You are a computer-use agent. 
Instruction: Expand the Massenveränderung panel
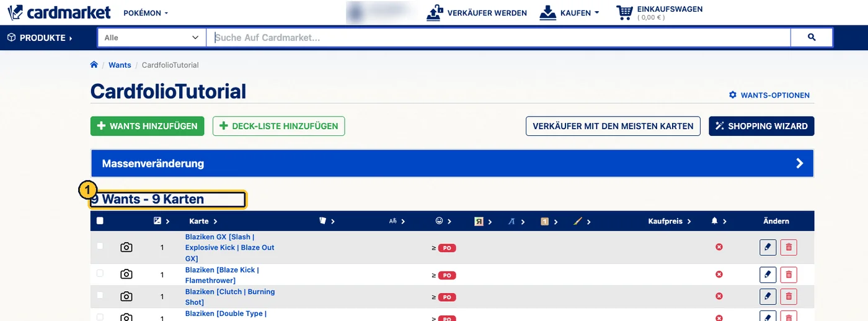(x=452, y=164)
